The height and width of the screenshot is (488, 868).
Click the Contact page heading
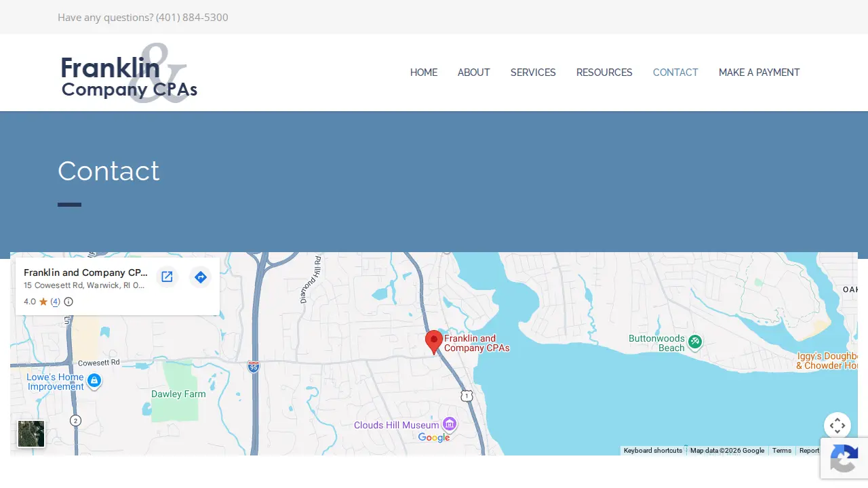pyautogui.click(x=108, y=171)
